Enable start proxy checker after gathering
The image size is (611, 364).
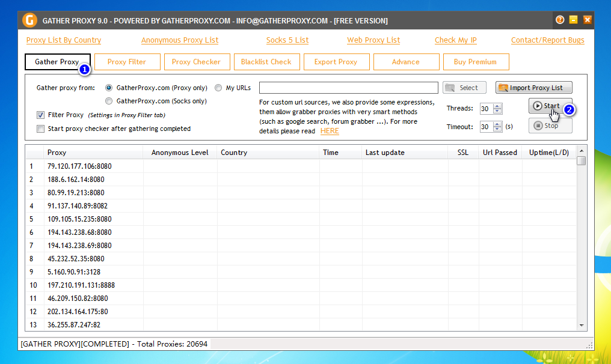pyautogui.click(x=40, y=129)
